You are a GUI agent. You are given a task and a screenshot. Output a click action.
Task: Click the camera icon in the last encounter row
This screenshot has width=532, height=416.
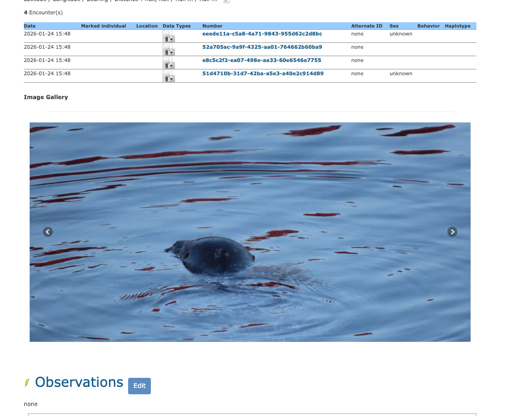[x=169, y=77]
